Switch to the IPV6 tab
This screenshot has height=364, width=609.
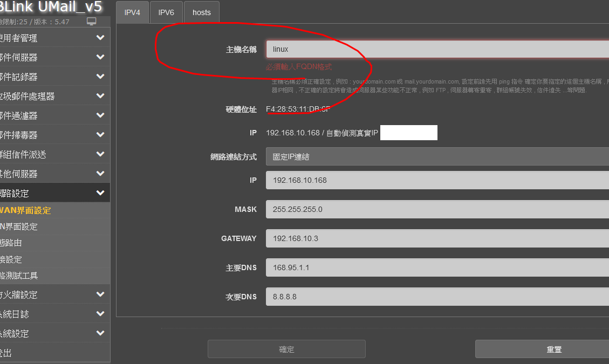166,12
